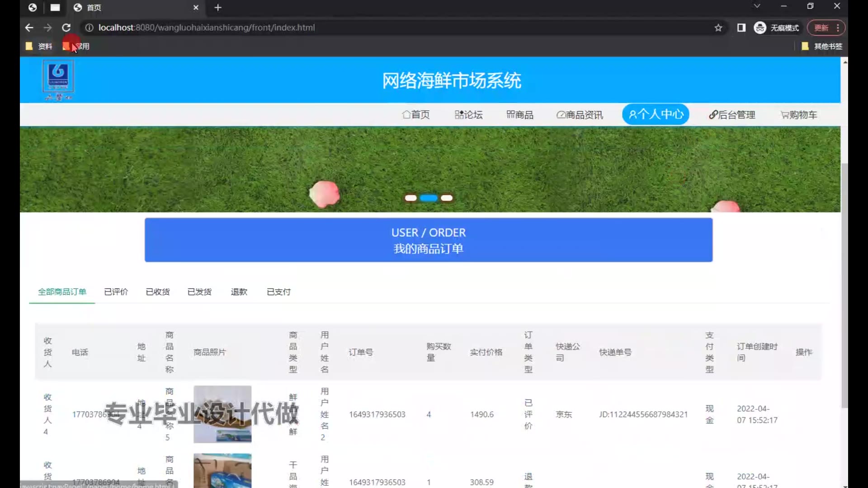
Task: Open a new browser tab
Action: (218, 7)
